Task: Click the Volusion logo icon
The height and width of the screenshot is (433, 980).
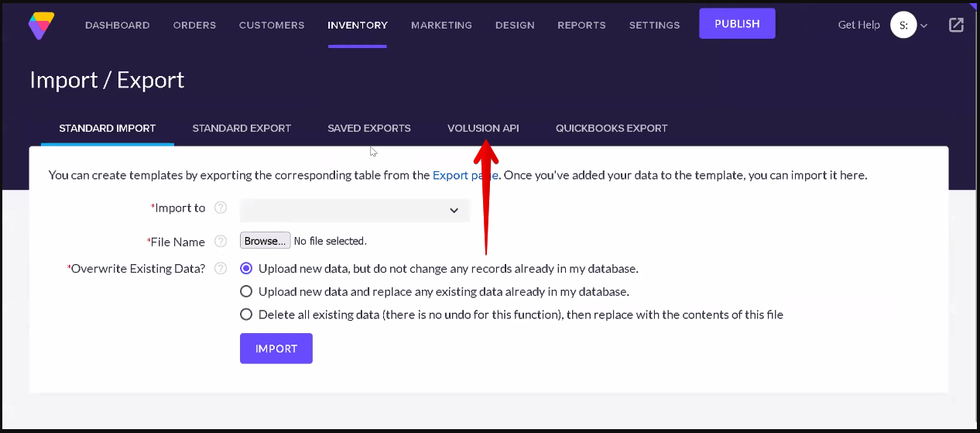Action: (42, 25)
